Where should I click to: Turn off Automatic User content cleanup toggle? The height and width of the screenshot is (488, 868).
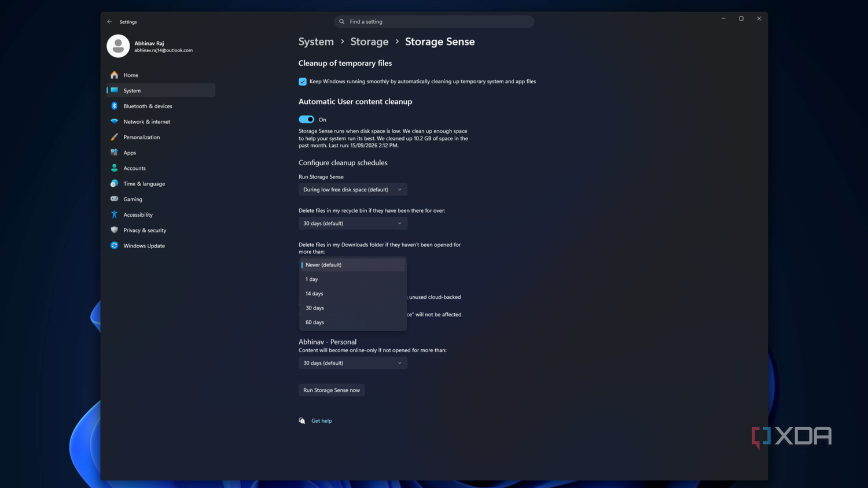click(306, 120)
